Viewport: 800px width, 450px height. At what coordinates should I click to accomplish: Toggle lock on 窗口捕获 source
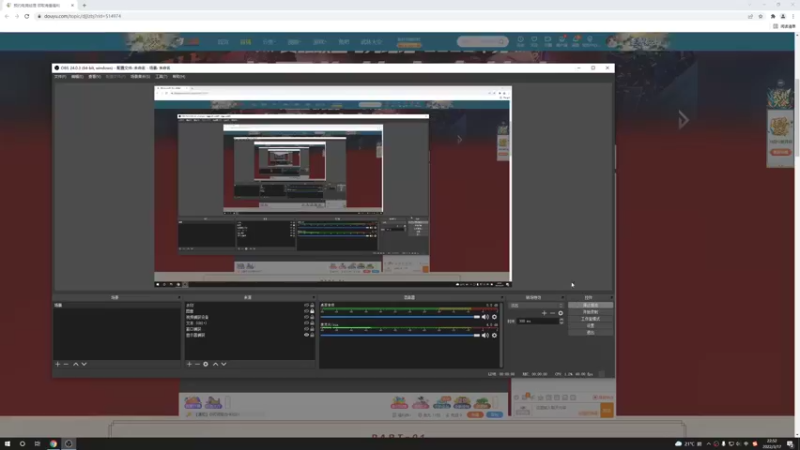click(x=312, y=329)
